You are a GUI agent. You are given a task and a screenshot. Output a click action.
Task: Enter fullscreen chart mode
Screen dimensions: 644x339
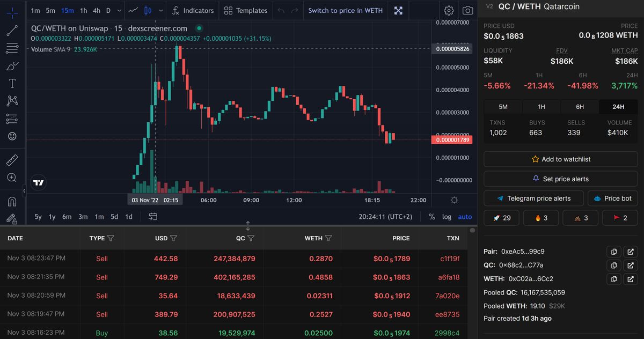coord(398,11)
